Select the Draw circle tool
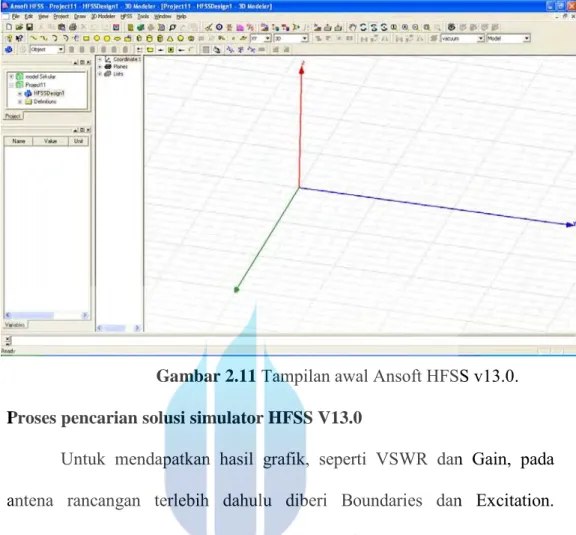This screenshot has height=535, width=576. point(97,38)
